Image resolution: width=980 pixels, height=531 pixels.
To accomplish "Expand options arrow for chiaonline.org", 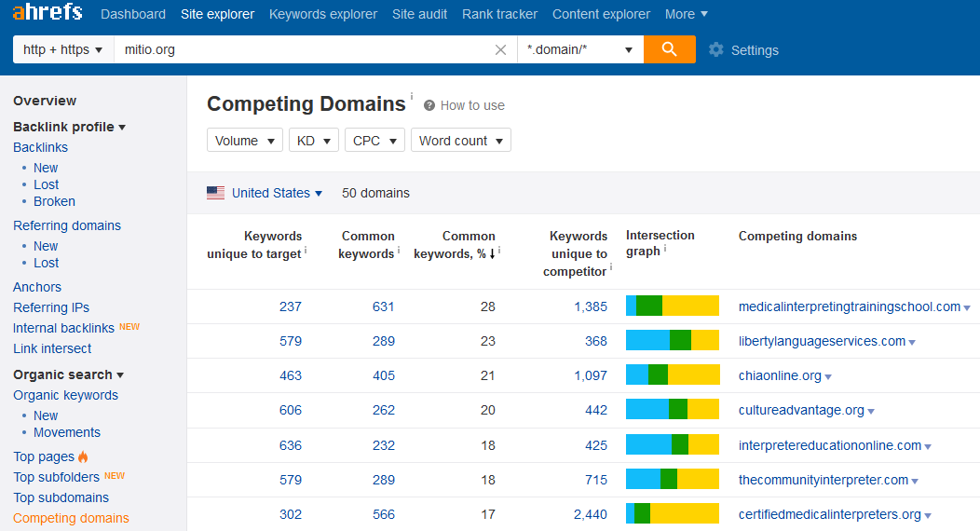I will tap(828, 377).
